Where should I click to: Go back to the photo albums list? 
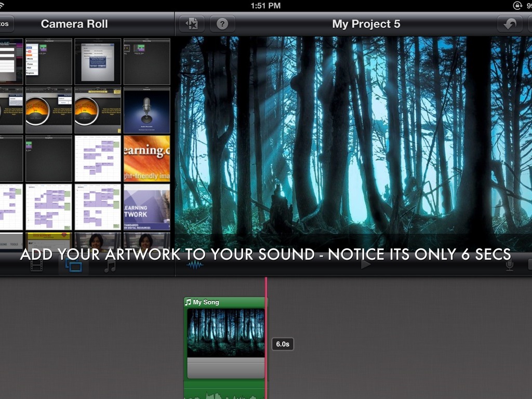(6, 24)
